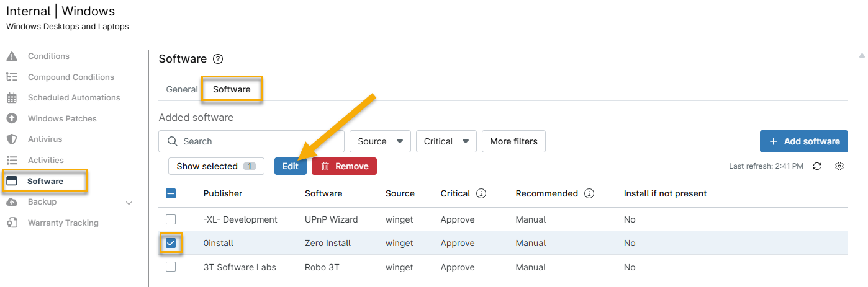Click the Add software button
868x287 pixels.
click(803, 141)
